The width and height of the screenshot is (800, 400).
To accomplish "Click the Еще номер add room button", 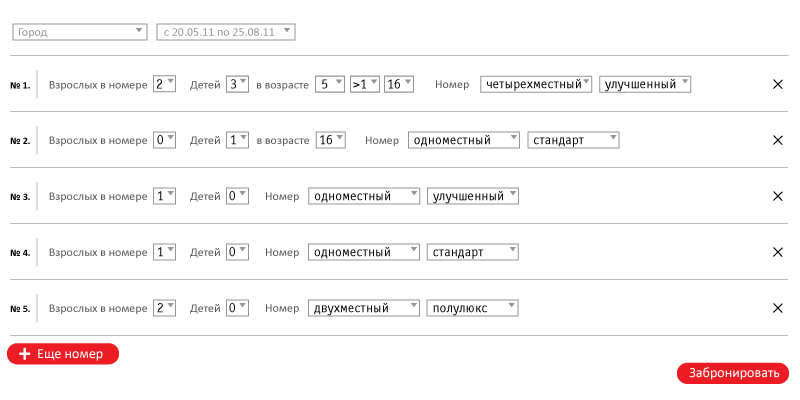I will (63, 354).
